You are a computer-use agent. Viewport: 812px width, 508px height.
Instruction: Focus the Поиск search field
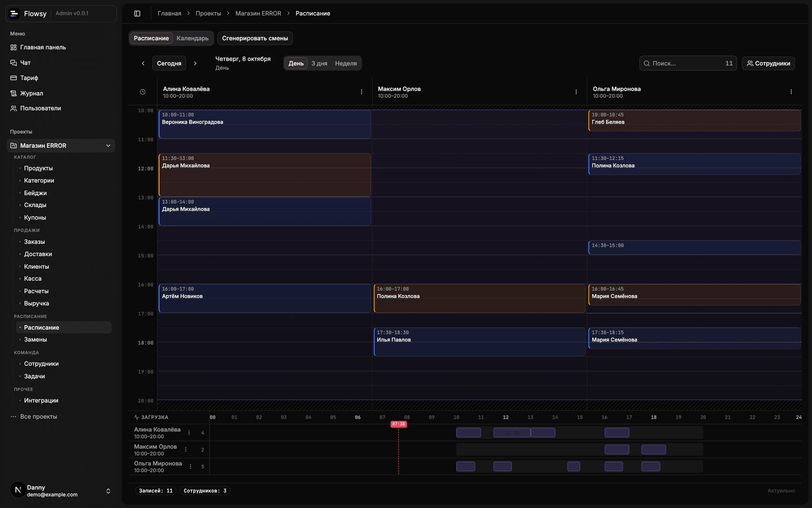tap(688, 63)
